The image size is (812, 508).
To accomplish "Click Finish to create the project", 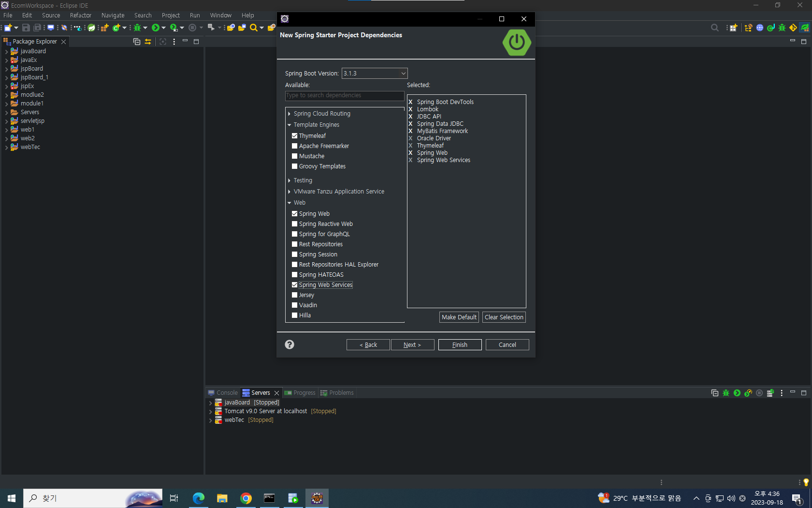I will pyautogui.click(x=460, y=345).
